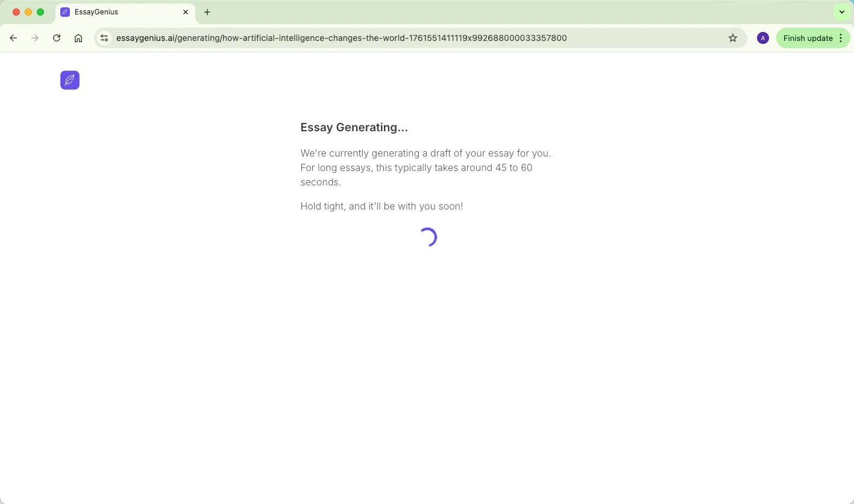Close the EssayGenius tab
Image resolution: width=854 pixels, height=504 pixels.
point(186,12)
